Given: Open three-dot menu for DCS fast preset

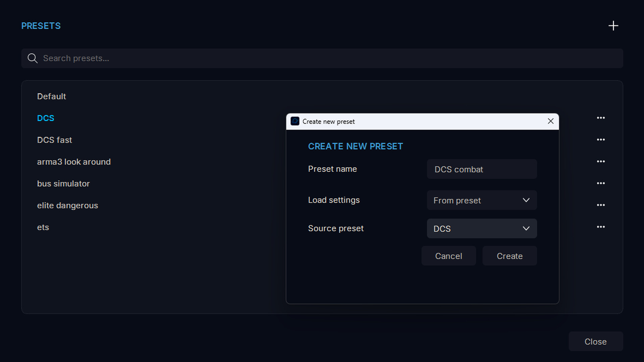Looking at the screenshot, I should coord(601,140).
